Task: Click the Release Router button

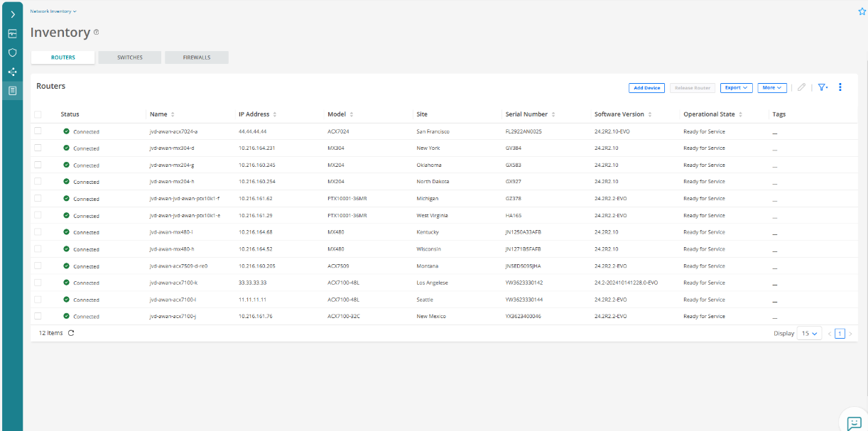Action: click(693, 88)
